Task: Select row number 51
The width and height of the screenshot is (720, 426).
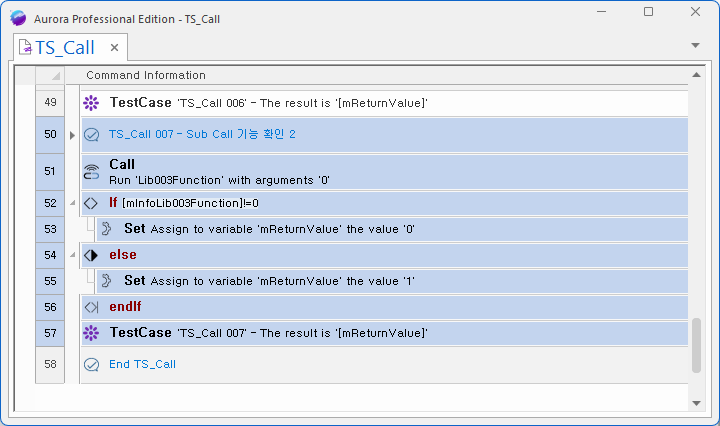Action: tap(50, 172)
